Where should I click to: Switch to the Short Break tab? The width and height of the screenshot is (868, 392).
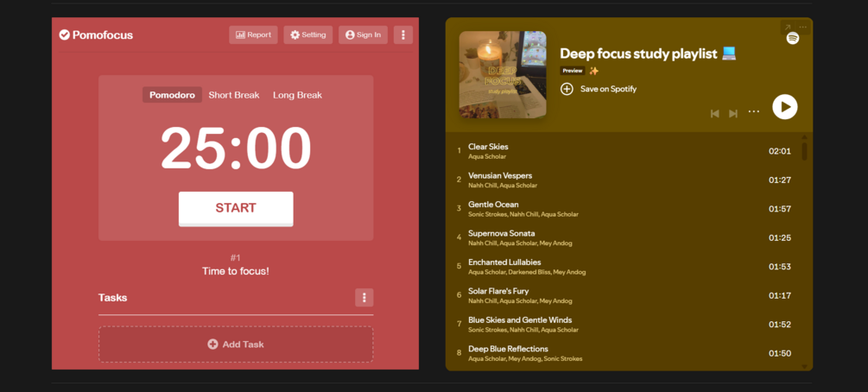coord(233,95)
